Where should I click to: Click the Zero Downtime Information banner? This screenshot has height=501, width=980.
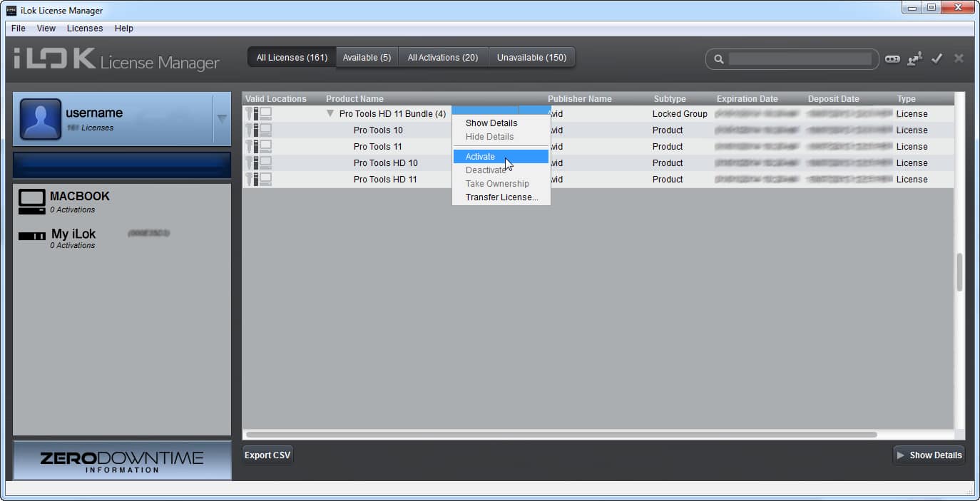122,460
